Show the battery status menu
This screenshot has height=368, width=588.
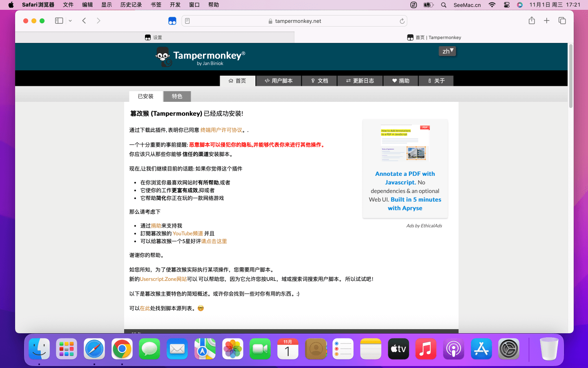tap(428, 5)
